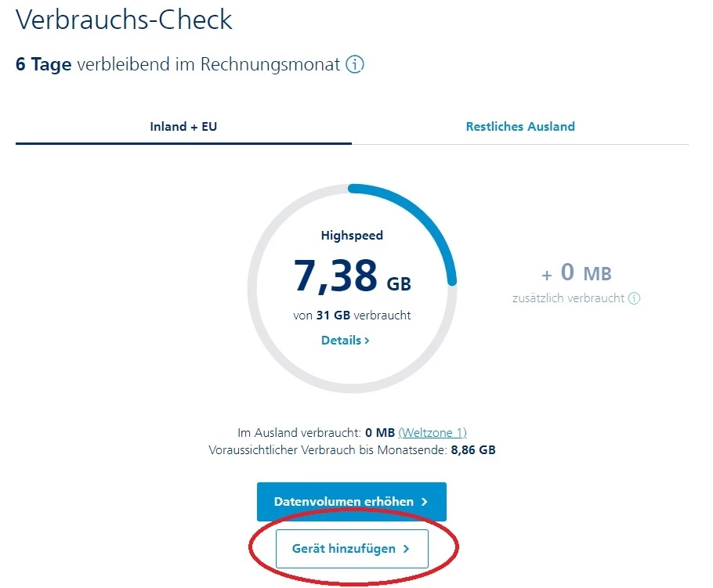This screenshot has height=588, width=713.
Task: Click Gerät hinzufügen button
Action: [352, 549]
